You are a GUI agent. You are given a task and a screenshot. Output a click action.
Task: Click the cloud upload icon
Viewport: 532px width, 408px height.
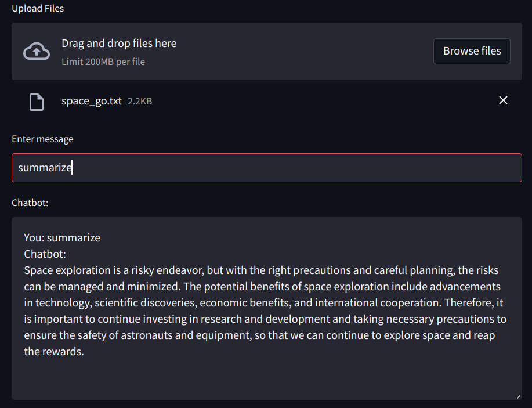tap(37, 51)
